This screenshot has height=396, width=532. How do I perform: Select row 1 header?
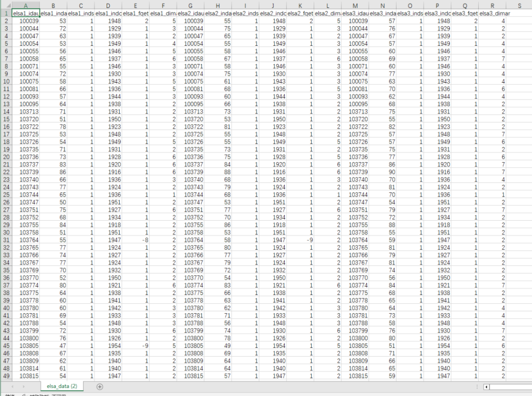pyautogui.click(x=6, y=13)
